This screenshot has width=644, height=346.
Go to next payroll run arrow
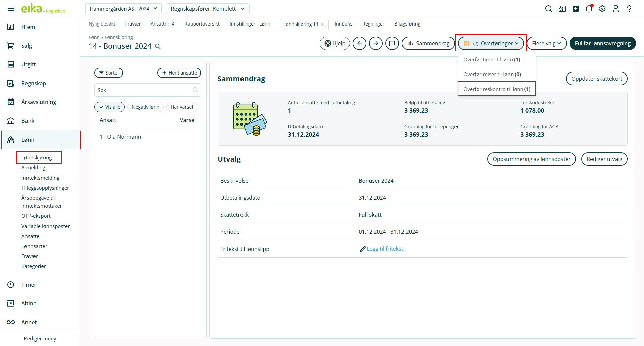[376, 43]
